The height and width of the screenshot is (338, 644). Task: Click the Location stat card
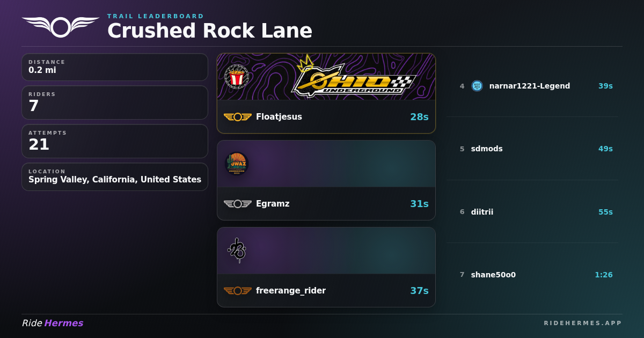pyautogui.click(x=115, y=177)
